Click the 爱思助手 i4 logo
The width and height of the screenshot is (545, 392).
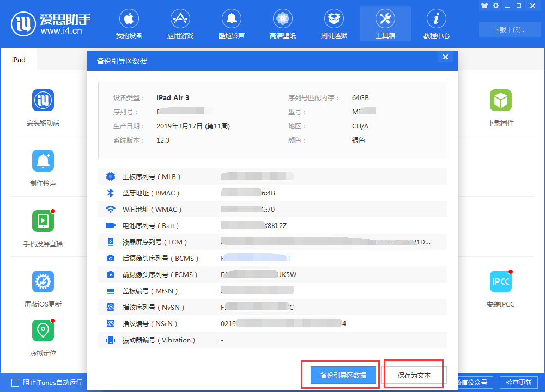click(x=51, y=23)
